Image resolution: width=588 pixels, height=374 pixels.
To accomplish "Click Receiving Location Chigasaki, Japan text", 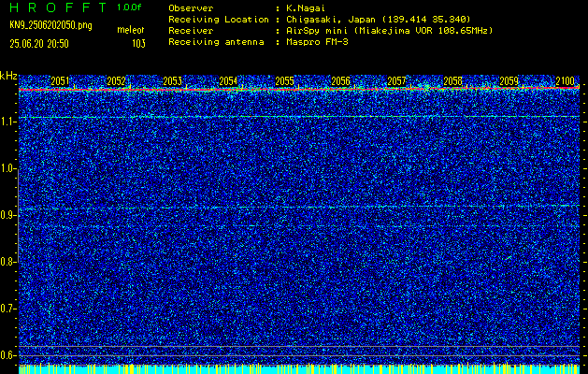I will 378,20.
